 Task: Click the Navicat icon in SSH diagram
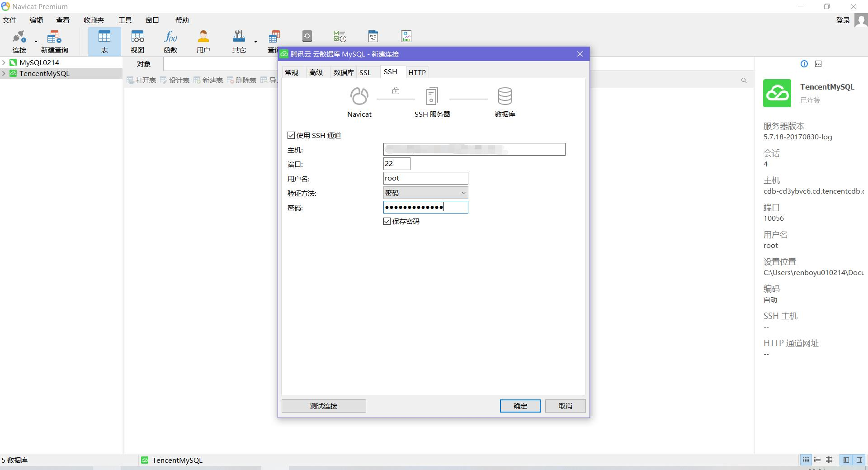pyautogui.click(x=359, y=96)
